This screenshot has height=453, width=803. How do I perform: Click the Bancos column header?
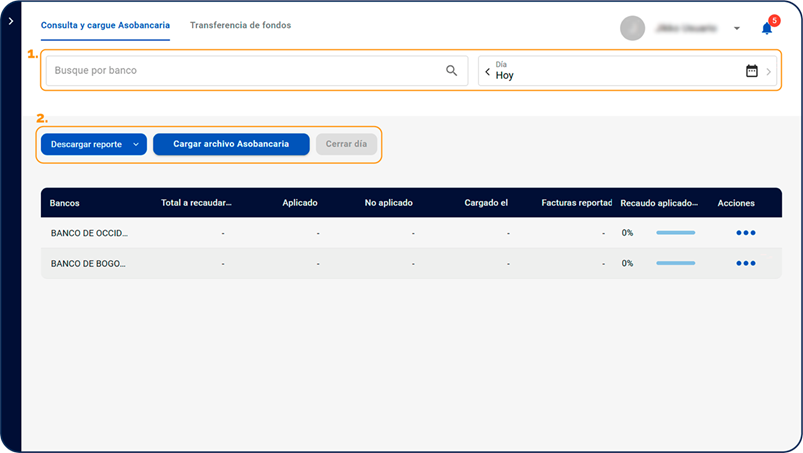(65, 203)
